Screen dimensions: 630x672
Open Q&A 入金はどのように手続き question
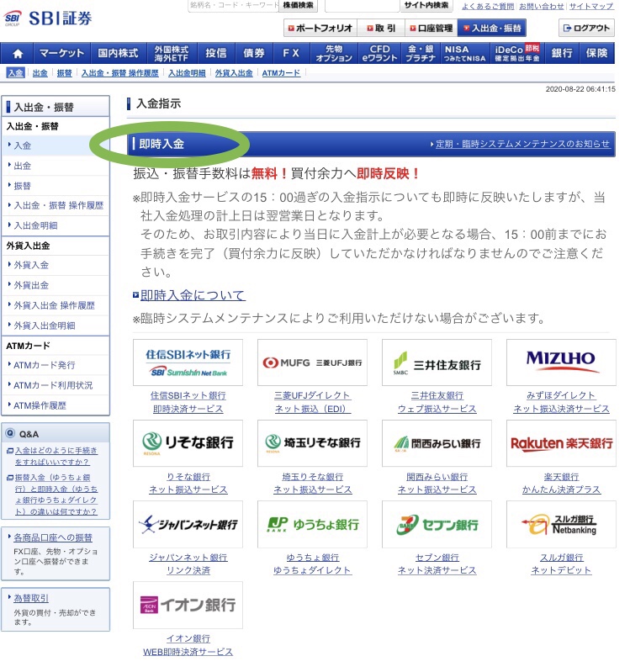click(56, 457)
